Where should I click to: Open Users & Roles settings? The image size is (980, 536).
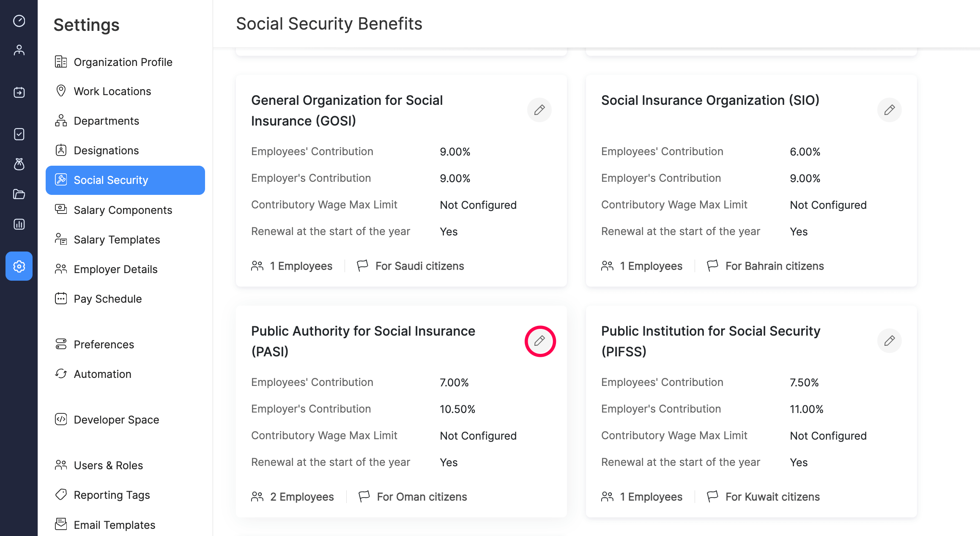point(108,465)
